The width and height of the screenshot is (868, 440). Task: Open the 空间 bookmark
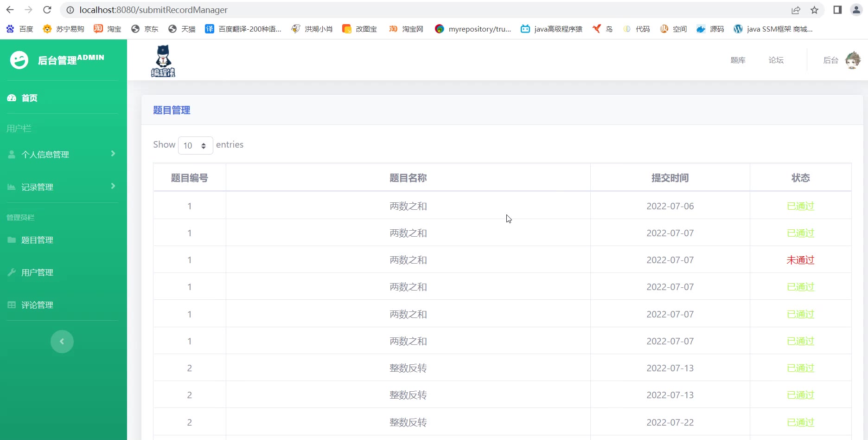pyautogui.click(x=673, y=29)
